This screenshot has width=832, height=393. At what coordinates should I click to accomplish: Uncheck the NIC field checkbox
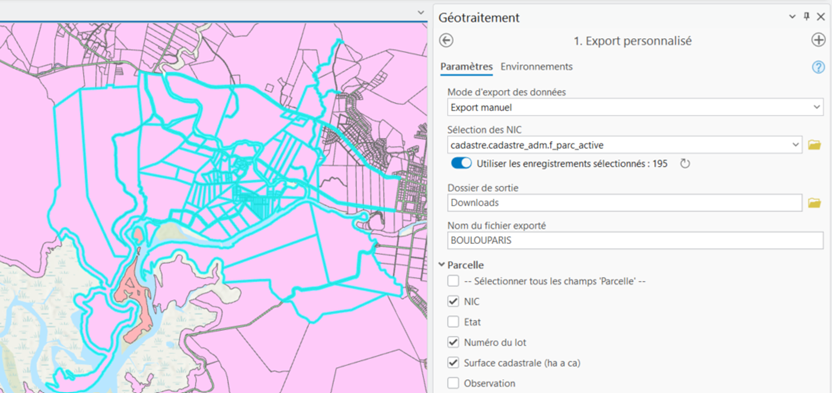[x=453, y=301]
